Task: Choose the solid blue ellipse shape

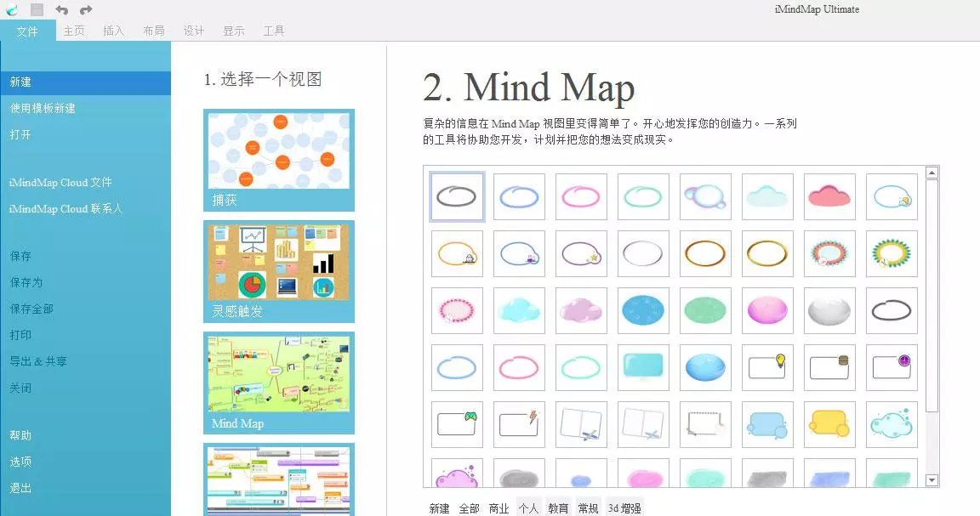Action: [x=643, y=310]
